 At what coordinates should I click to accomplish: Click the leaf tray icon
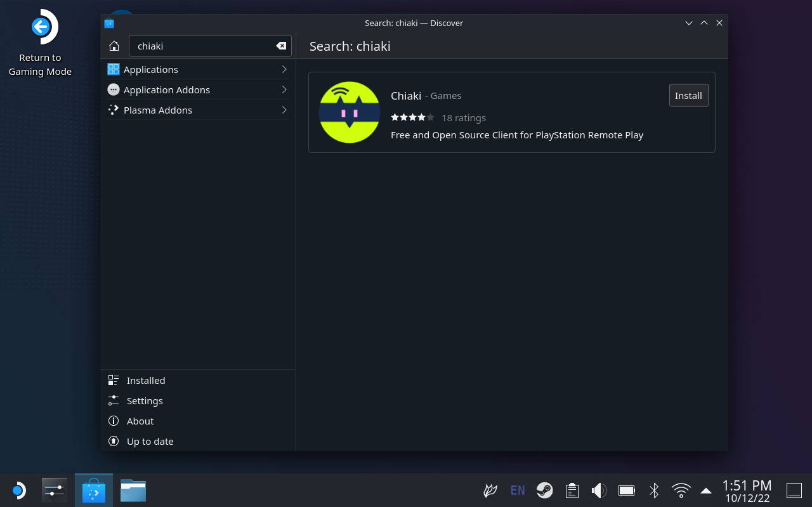point(490,491)
